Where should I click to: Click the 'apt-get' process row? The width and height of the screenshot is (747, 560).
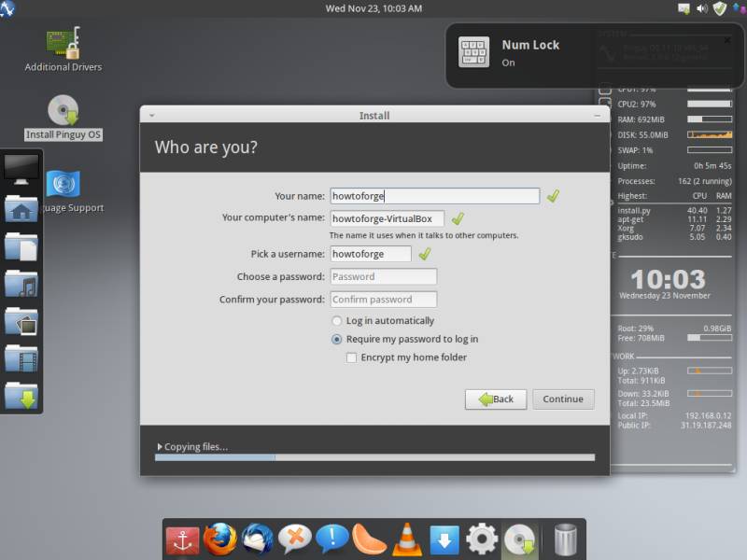(674, 219)
